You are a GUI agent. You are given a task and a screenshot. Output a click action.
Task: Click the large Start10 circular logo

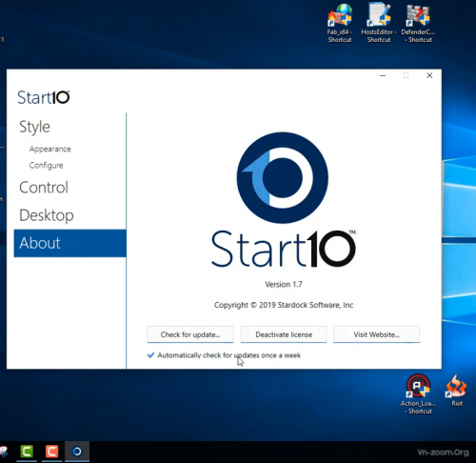[283, 177]
